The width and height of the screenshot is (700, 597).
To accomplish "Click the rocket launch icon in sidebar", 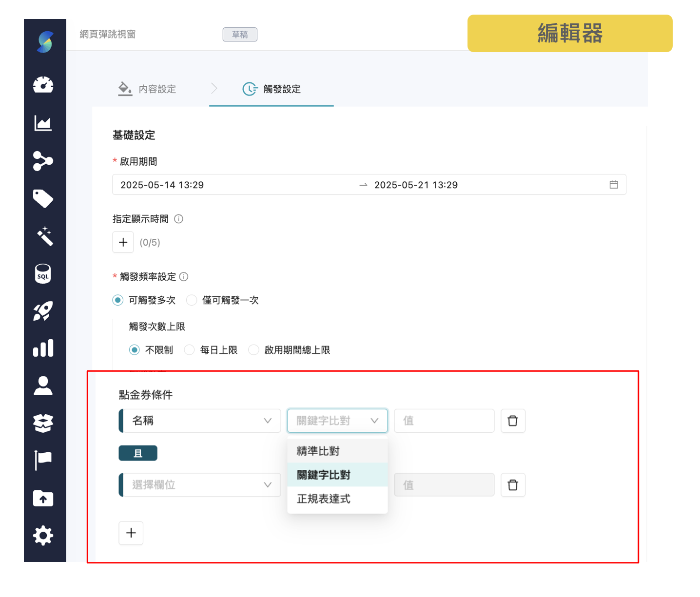I will (43, 311).
